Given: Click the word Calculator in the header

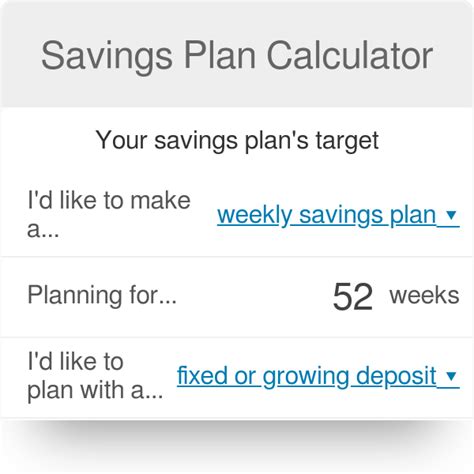Looking at the screenshot, I should point(350,55).
